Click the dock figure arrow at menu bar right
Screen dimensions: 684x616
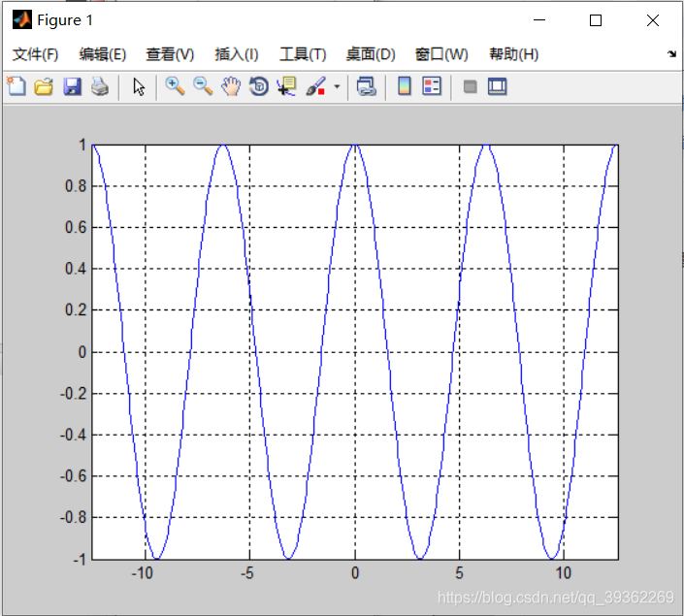671,54
